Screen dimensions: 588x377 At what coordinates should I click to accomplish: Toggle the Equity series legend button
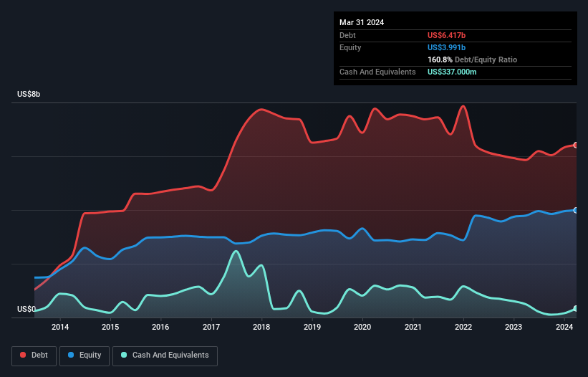(x=85, y=356)
